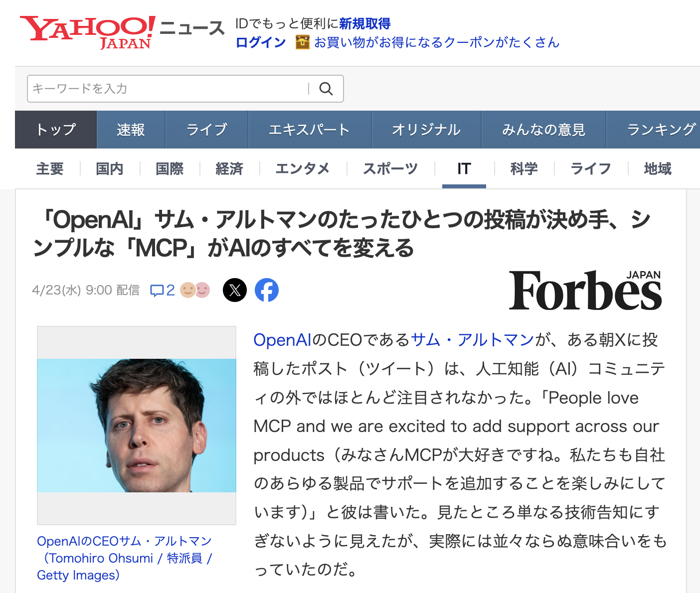This screenshot has width=700, height=593.
Task: Click the ログイン link
Action: (261, 42)
